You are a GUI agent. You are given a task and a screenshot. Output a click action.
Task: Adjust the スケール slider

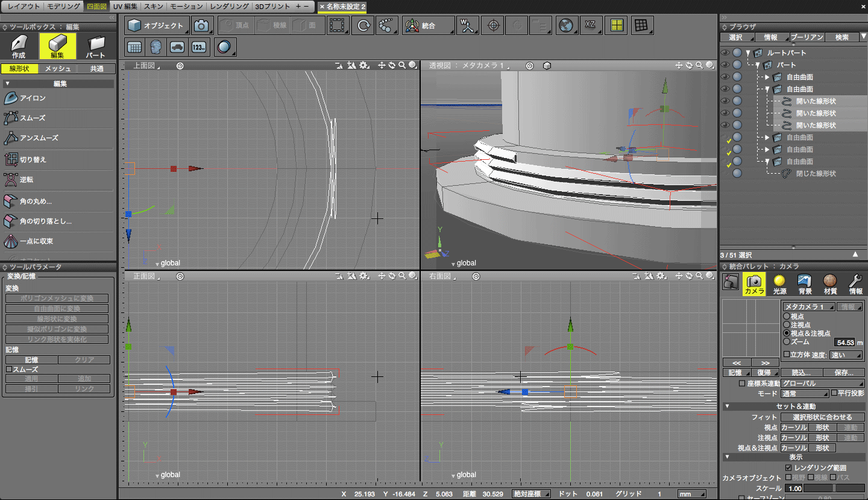834,488
